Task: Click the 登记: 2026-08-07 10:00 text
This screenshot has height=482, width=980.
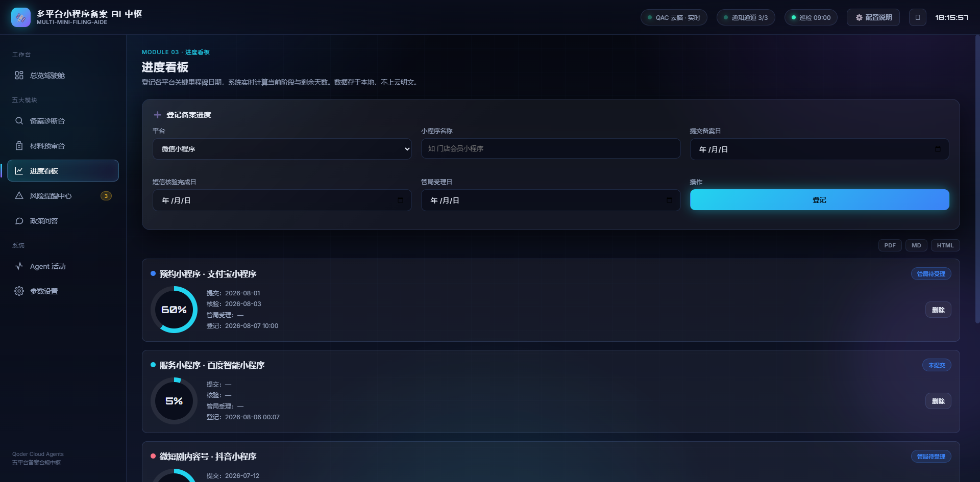Action: click(242, 326)
